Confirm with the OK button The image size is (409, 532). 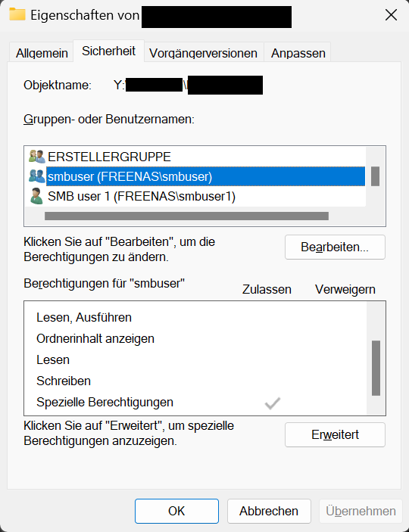click(x=176, y=511)
